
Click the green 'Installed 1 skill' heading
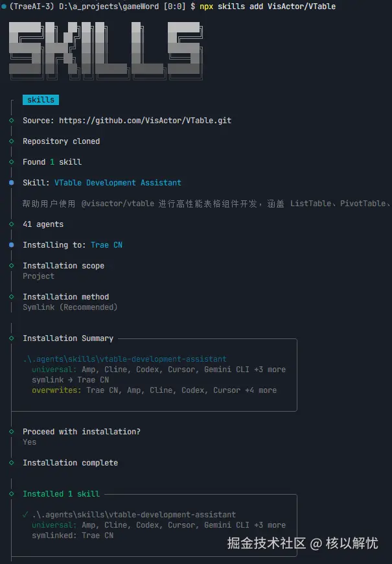point(61,494)
